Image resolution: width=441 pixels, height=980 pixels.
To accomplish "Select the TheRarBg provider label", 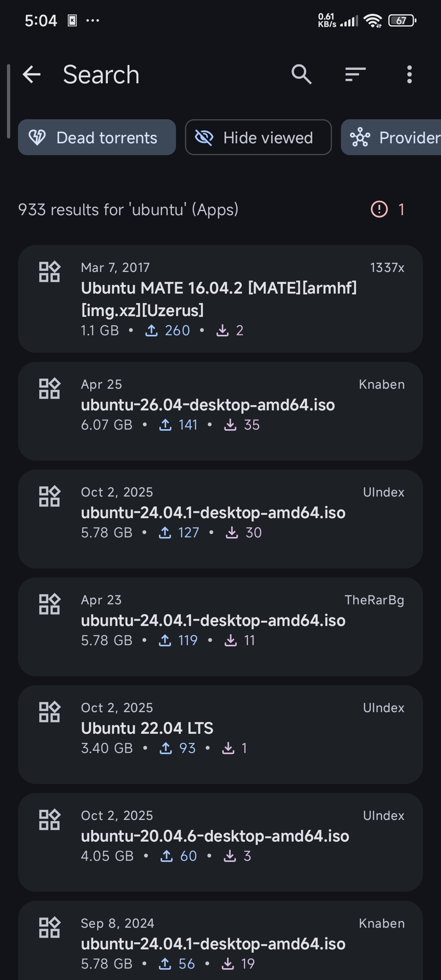I will [x=374, y=600].
